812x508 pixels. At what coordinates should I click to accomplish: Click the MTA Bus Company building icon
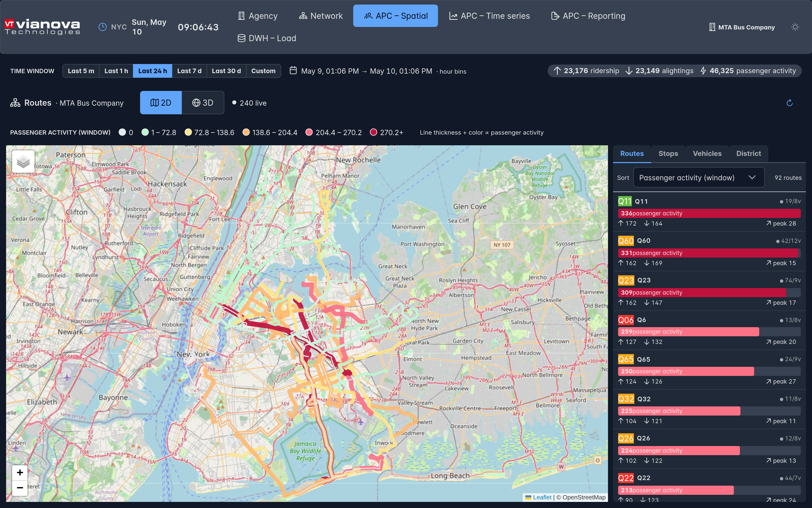712,27
